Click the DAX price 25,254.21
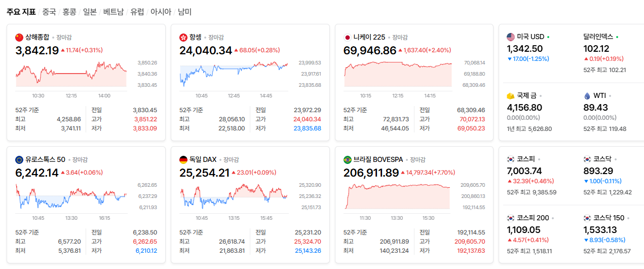 205,173
